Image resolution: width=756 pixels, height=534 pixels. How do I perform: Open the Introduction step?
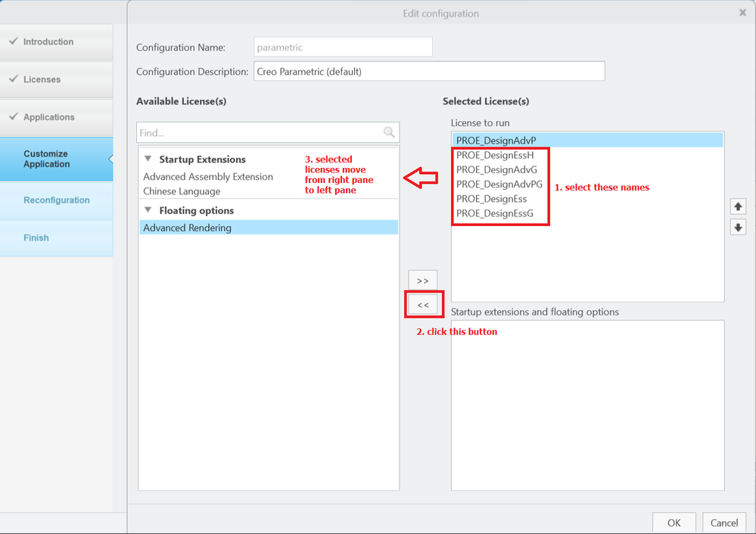(x=57, y=42)
